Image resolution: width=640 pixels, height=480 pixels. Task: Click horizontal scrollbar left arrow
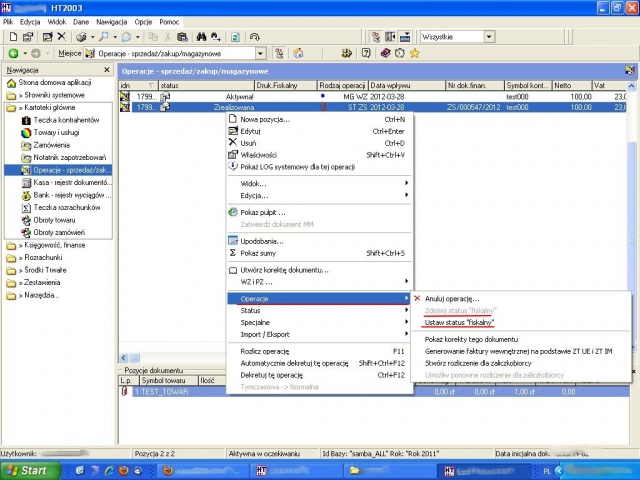coord(124,358)
